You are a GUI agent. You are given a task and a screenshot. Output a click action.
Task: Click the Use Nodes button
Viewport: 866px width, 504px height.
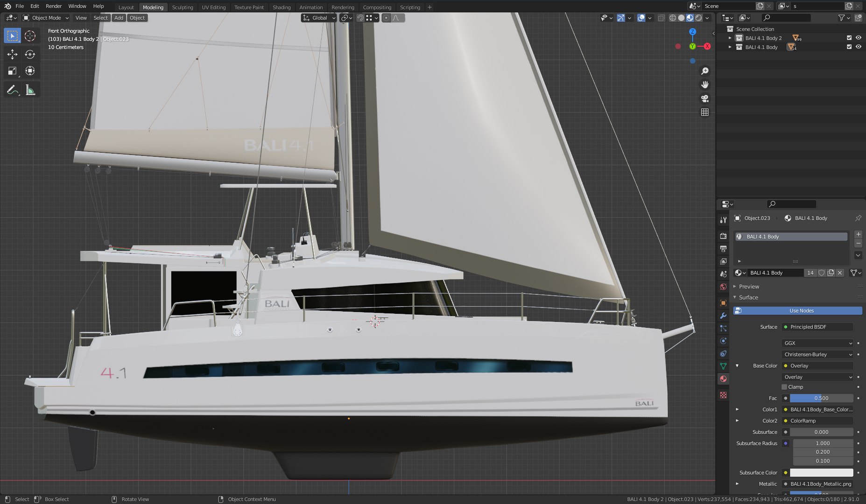[798, 310]
